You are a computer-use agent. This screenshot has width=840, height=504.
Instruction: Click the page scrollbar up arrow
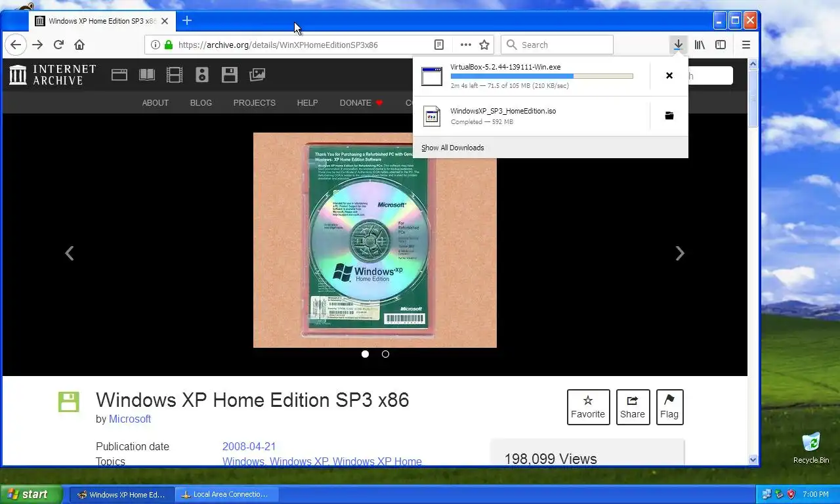tap(753, 64)
